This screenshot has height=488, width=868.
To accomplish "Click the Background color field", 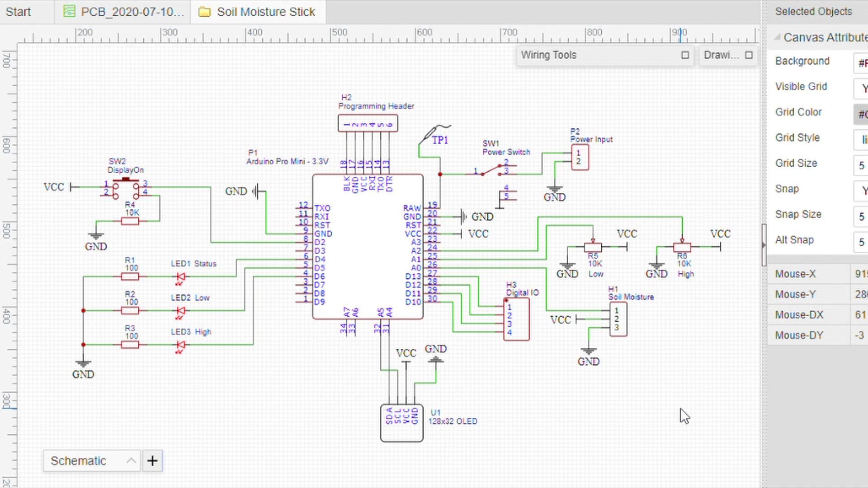I will click(861, 63).
